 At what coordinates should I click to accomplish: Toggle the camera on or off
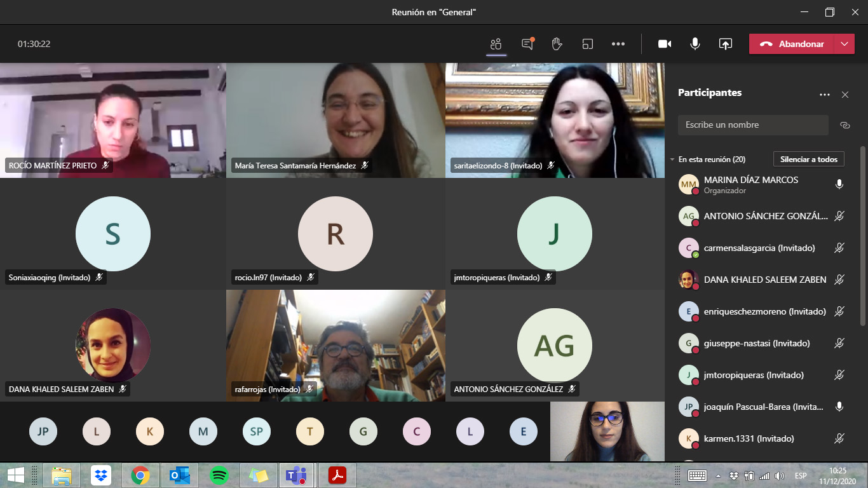pyautogui.click(x=665, y=44)
